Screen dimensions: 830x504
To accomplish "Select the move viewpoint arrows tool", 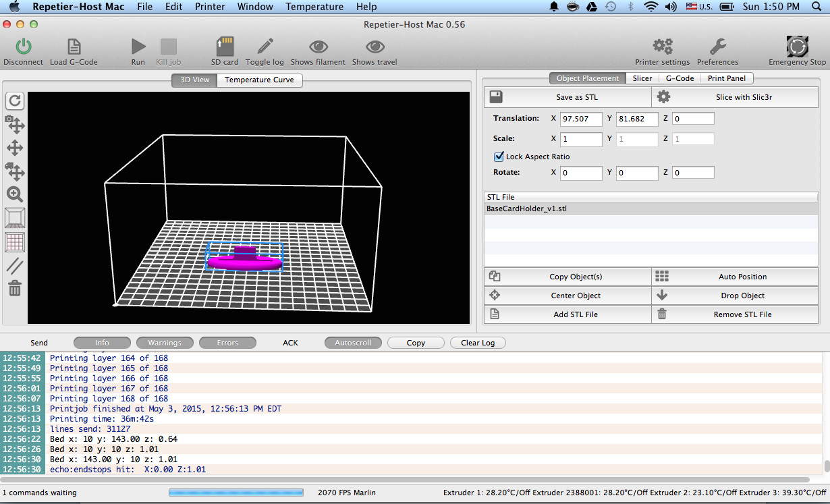I will click(x=15, y=148).
